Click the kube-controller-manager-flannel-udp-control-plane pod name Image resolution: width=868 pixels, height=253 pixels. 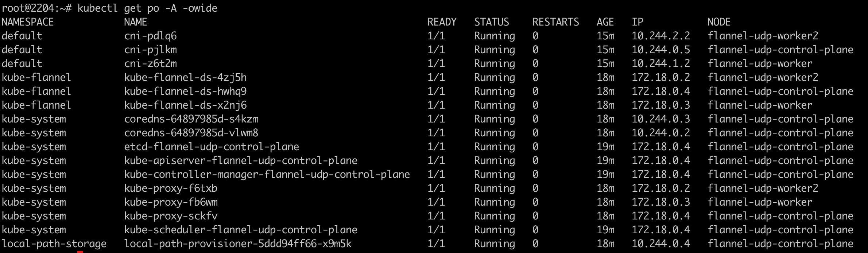pyautogui.click(x=267, y=174)
